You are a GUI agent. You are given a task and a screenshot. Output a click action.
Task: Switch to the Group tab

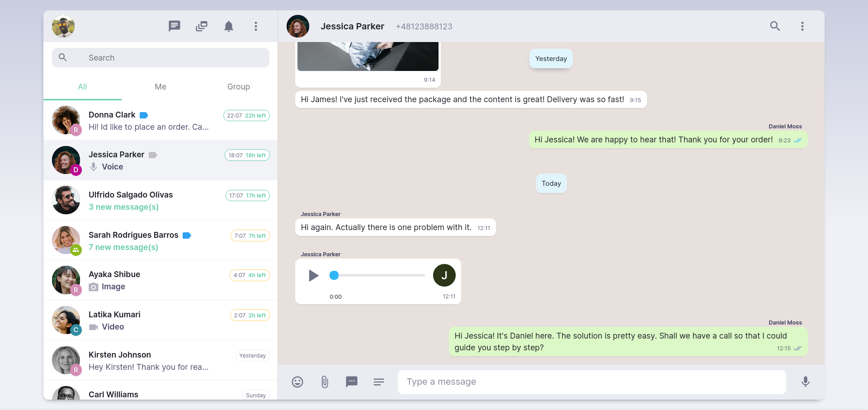point(239,87)
